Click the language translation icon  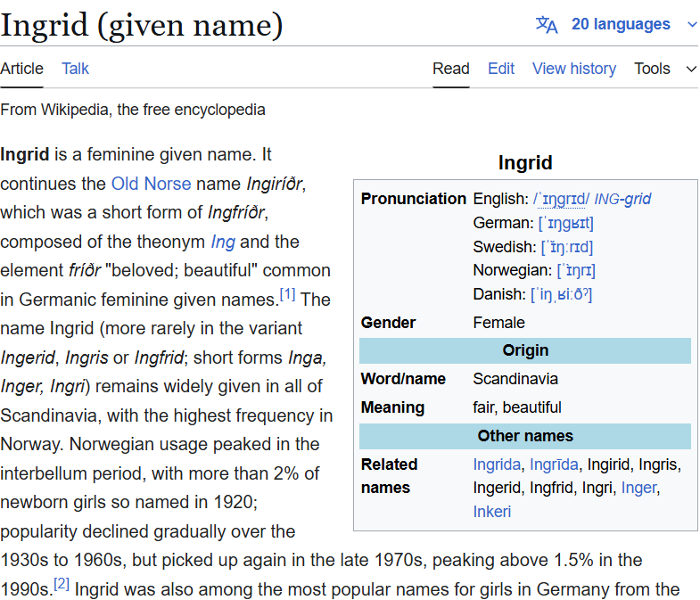coord(547,24)
